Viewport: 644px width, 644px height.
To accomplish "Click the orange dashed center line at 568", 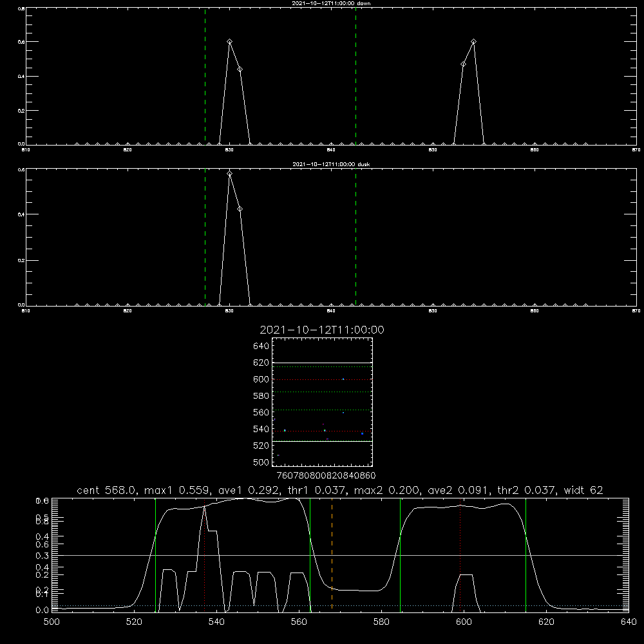I will tap(332, 554).
